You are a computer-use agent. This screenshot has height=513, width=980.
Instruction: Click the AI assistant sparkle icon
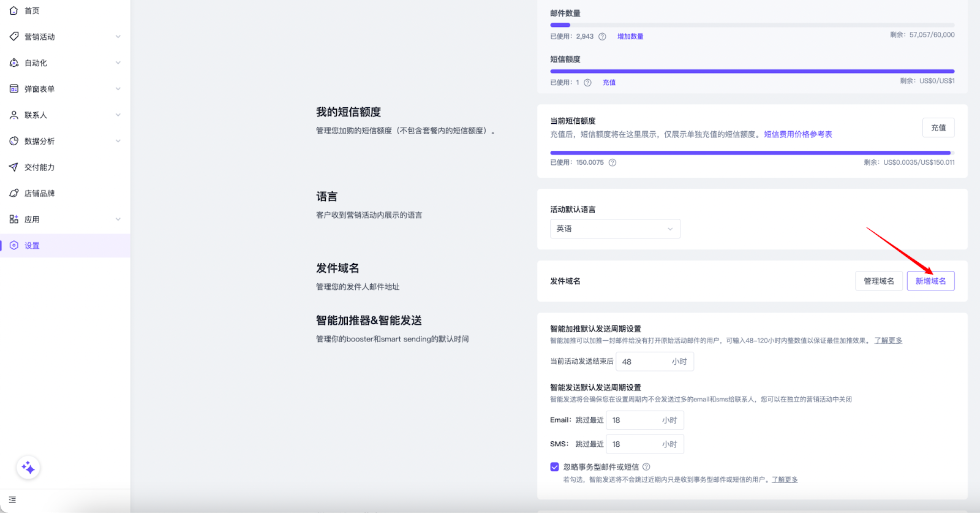tap(28, 468)
